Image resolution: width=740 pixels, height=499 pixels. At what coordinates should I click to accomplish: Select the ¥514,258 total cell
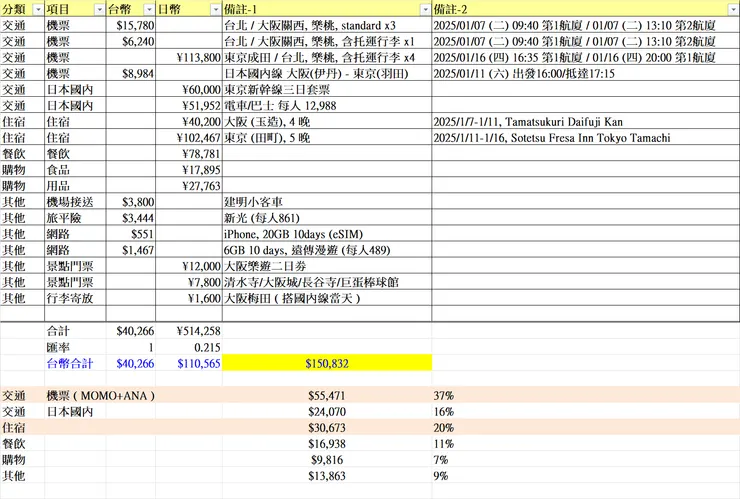pyautogui.click(x=189, y=331)
